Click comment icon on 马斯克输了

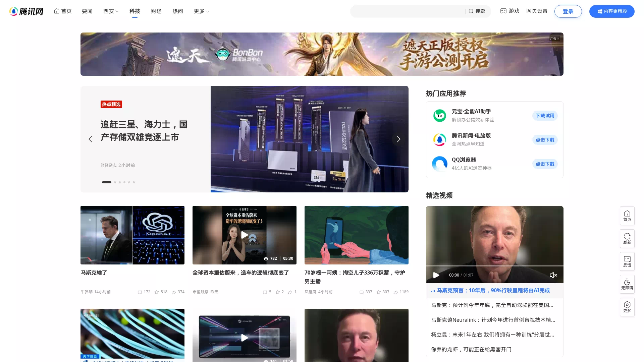(140, 292)
